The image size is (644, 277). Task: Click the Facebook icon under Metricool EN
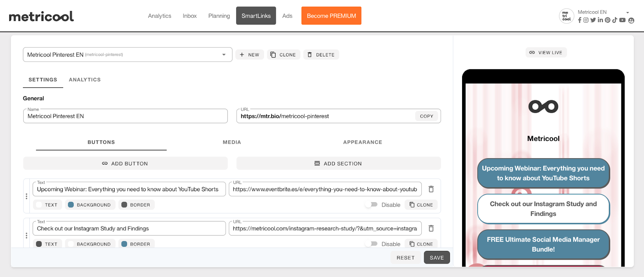(x=580, y=20)
